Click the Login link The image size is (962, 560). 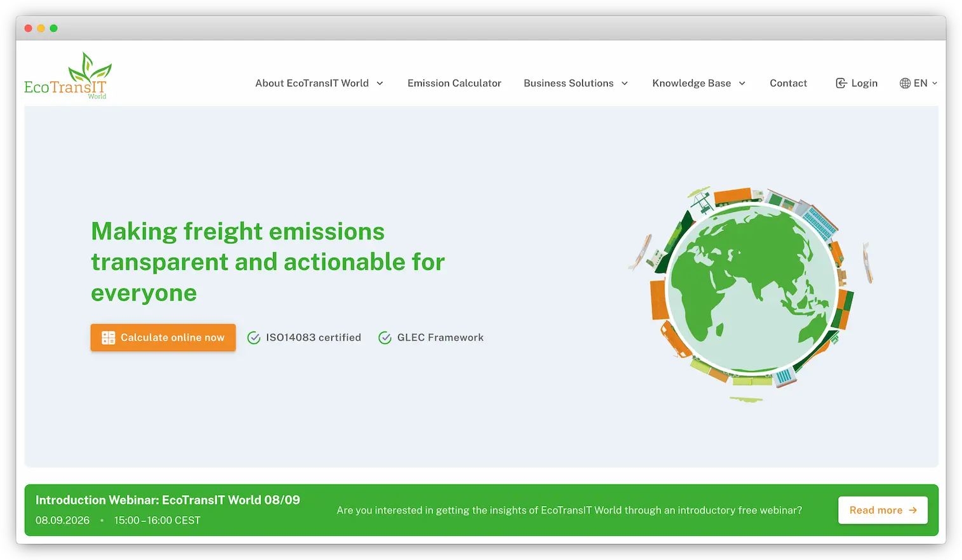click(857, 83)
